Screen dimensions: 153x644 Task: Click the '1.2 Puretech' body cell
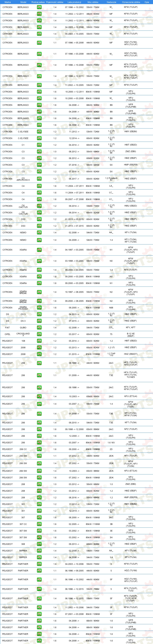coord(111,179)
